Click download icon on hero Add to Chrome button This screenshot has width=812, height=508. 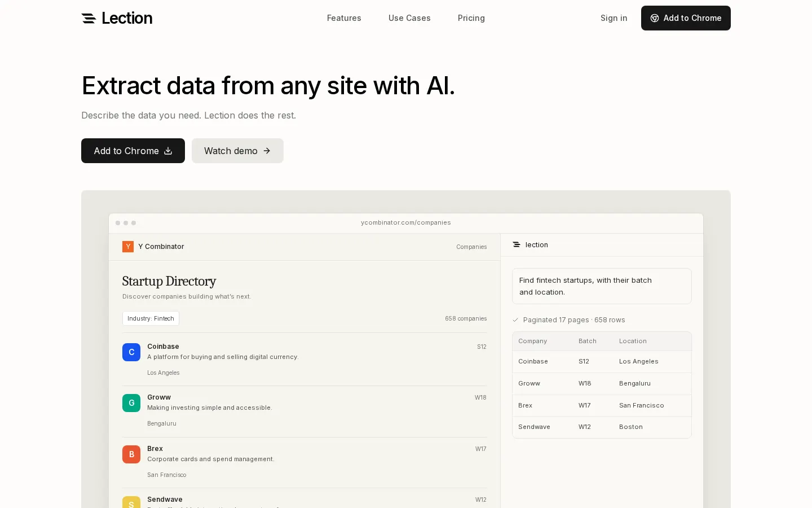(x=168, y=151)
